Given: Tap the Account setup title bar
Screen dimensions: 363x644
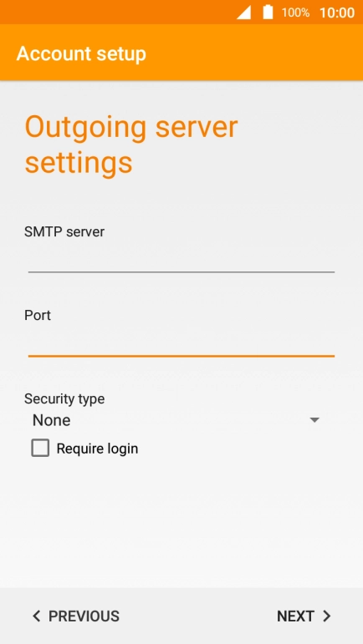Looking at the screenshot, I should click(181, 53).
